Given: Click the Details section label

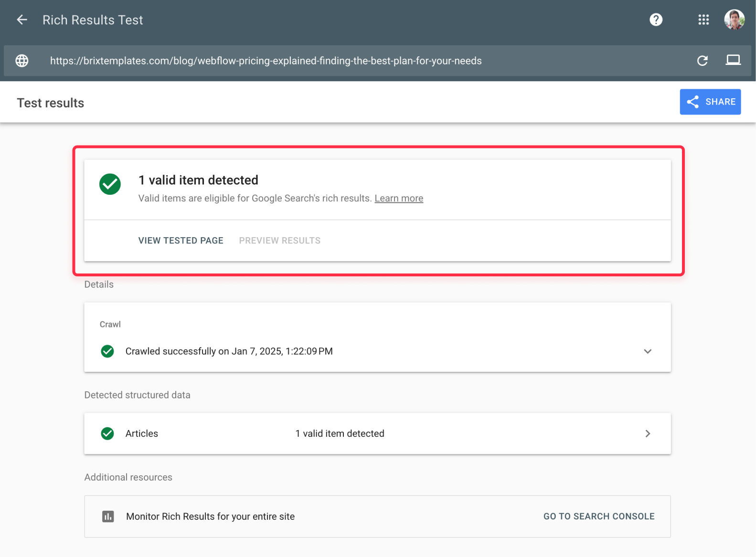Looking at the screenshot, I should pos(99,284).
